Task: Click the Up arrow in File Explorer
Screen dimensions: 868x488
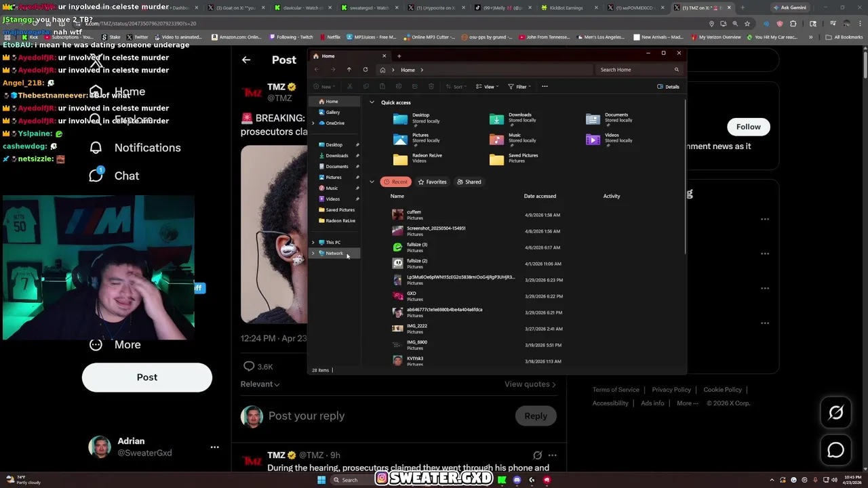Action: pos(349,70)
